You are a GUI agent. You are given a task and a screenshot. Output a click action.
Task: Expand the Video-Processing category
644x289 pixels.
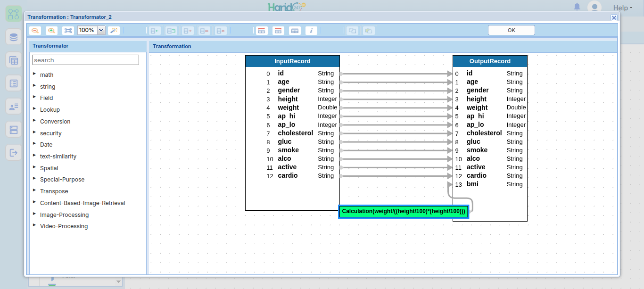click(x=35, y=225)
